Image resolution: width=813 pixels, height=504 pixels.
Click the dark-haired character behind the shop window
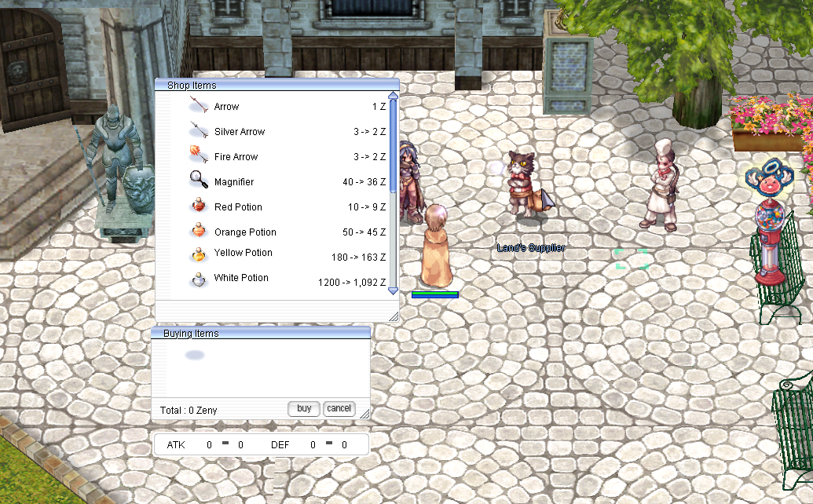pyautogui.click(x=411, y=182)
